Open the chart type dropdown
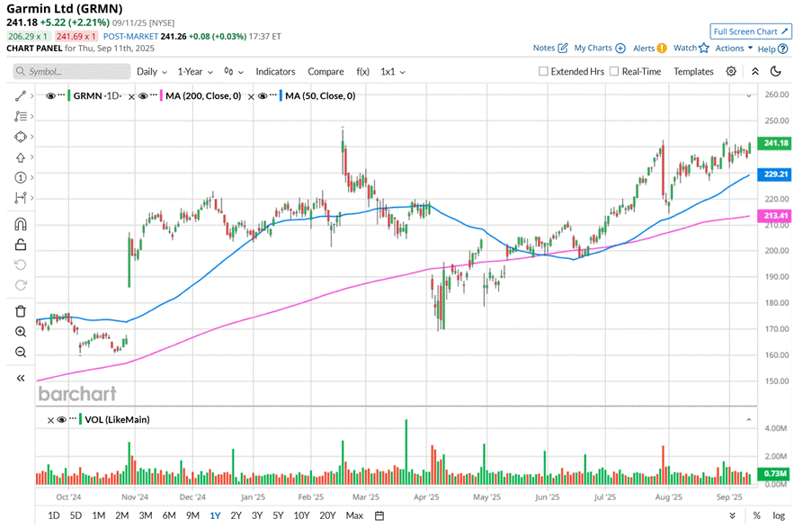 234,71
